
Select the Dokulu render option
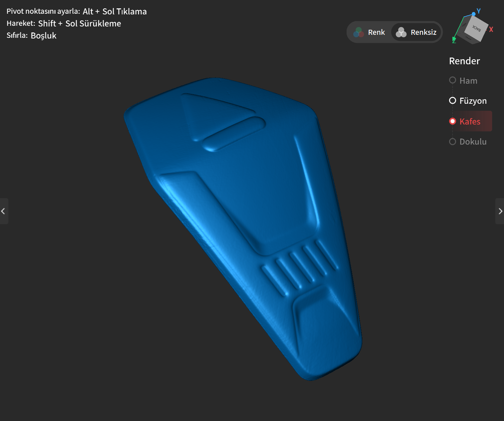(x=468, y=142)
